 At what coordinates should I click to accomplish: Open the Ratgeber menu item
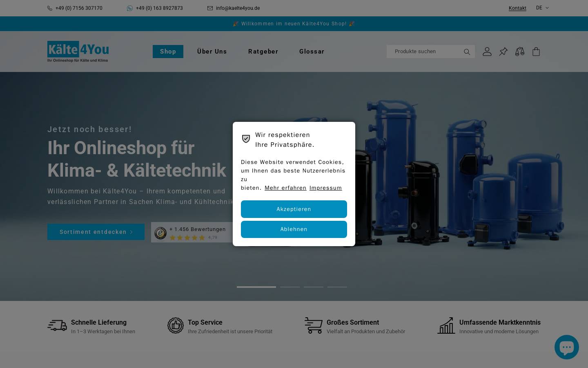pos(263,52)
